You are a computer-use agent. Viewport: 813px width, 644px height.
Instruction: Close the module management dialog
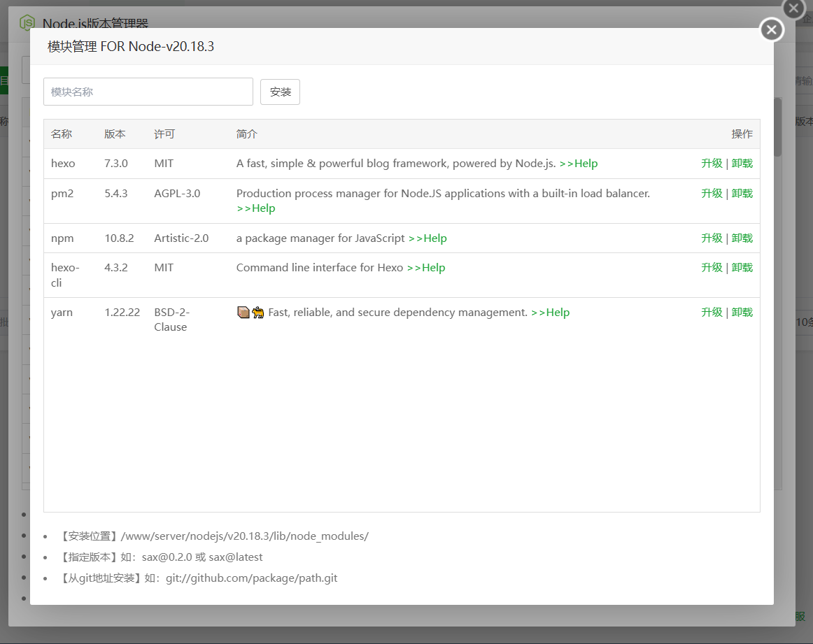coord(772,29)
